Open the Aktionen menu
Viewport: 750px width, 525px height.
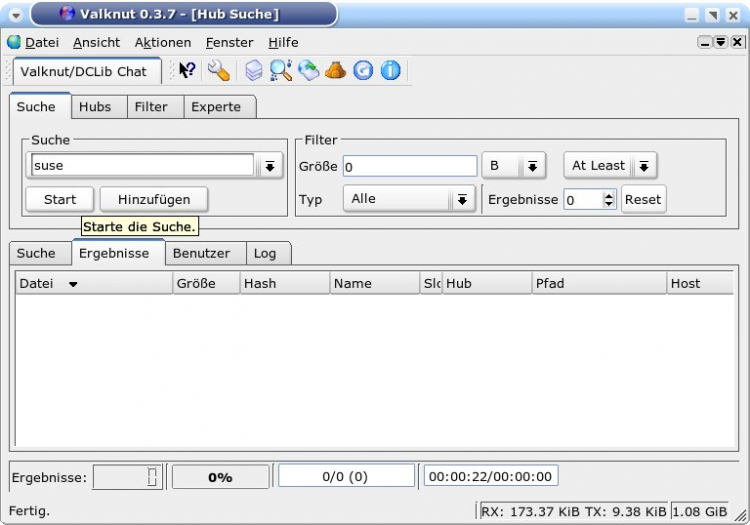[x=163, y=43]
